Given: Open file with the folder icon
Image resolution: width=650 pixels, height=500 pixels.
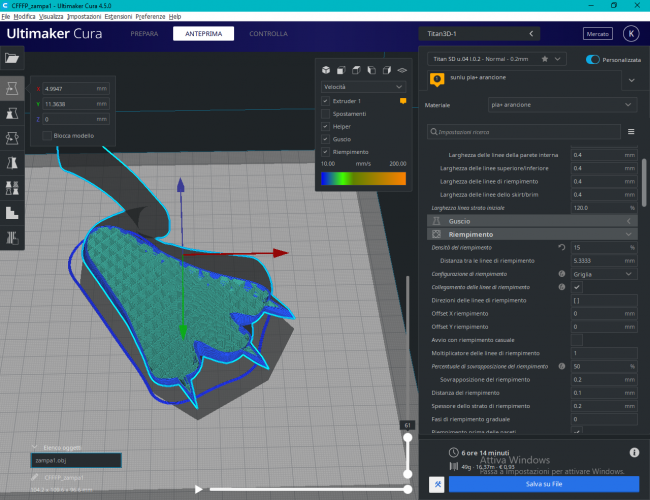Looking at the screenshot, I should 12,59.
